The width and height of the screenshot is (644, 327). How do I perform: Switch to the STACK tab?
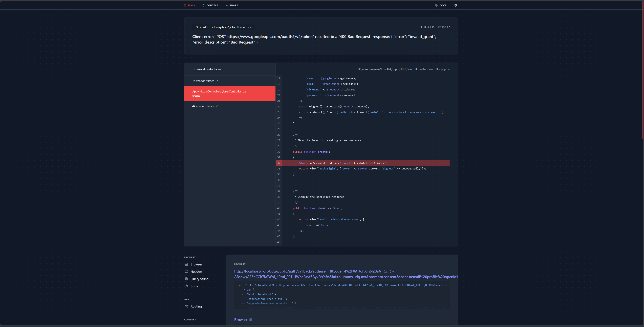[x=189, y=5]
